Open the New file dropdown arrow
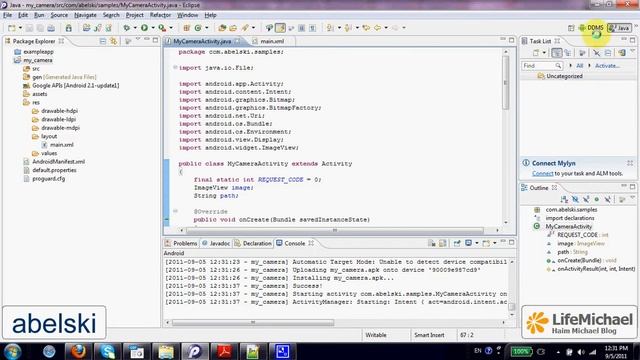Image resolution: width=640 pixels, height=360 pixels. point(20,28)
